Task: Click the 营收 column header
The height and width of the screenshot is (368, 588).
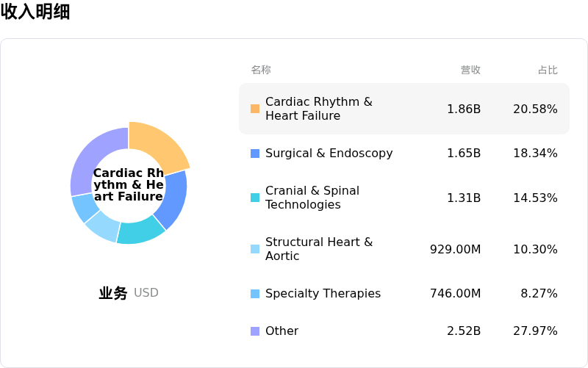Action: (x=470, y=71)
